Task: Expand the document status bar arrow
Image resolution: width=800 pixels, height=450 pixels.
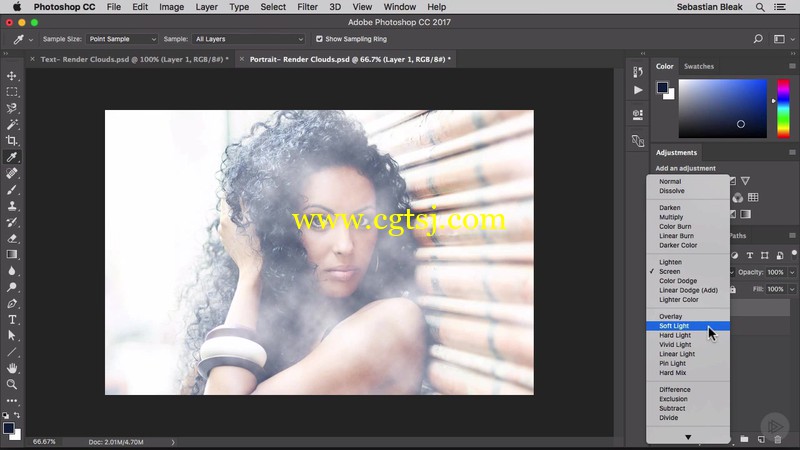Action: click(x=173, y=442)
